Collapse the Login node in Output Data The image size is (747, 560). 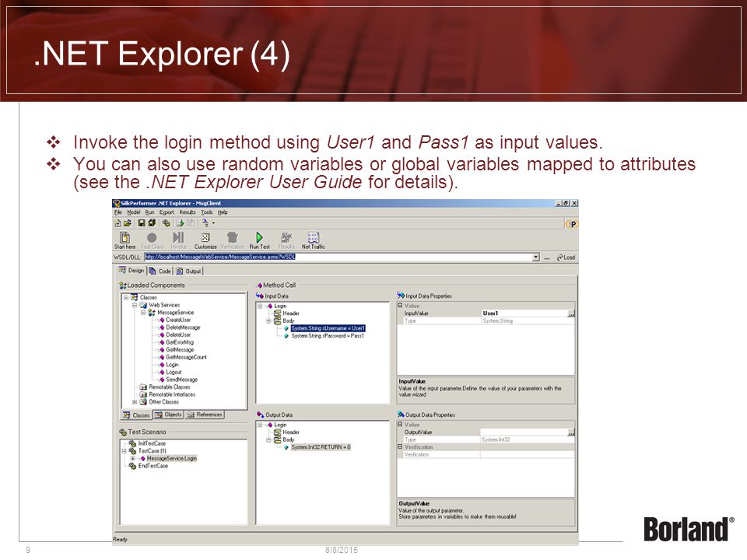[260, 425]
